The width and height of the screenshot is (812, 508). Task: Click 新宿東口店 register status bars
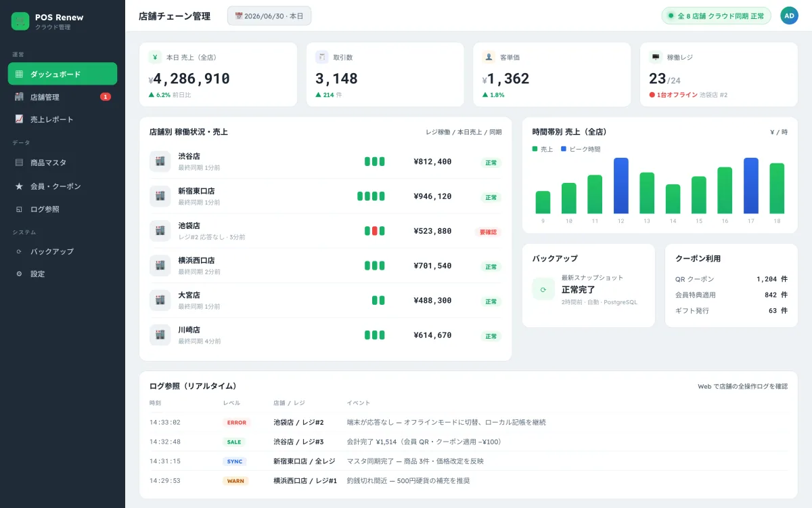point(371,196)
